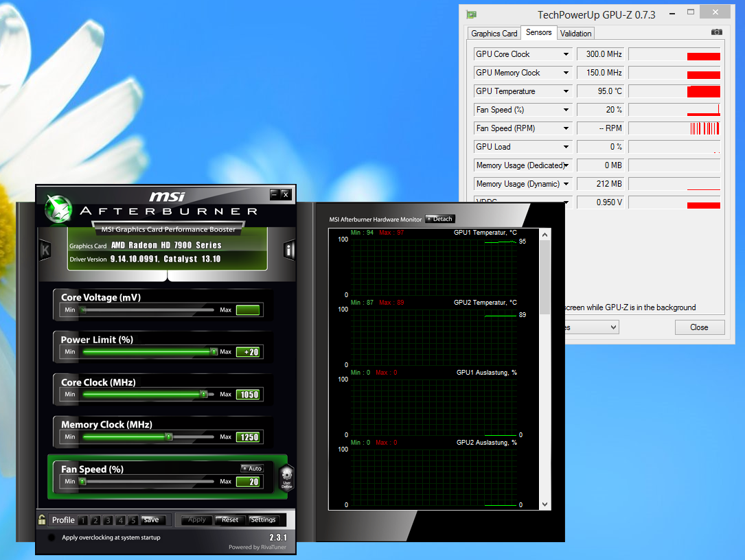Click the profile lock icon
The height and width of the screenshot is (560, 745).
(x=42, y=520)
